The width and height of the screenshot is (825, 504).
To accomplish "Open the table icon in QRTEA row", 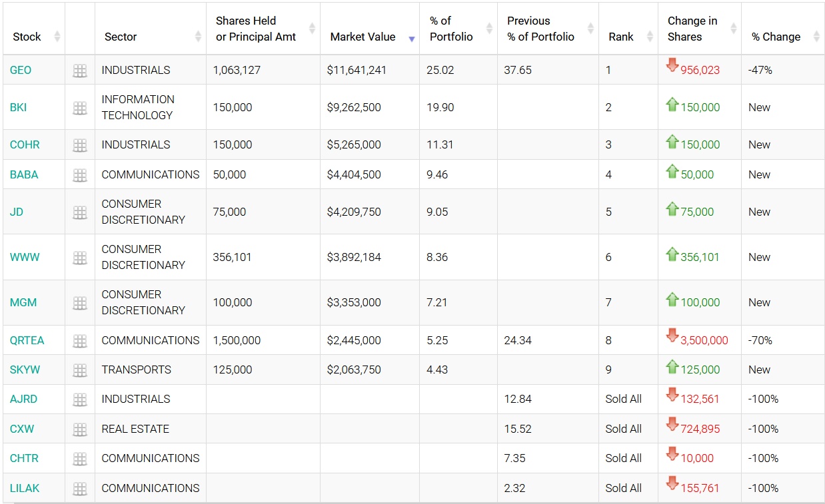I will click(x=80, y=341).
